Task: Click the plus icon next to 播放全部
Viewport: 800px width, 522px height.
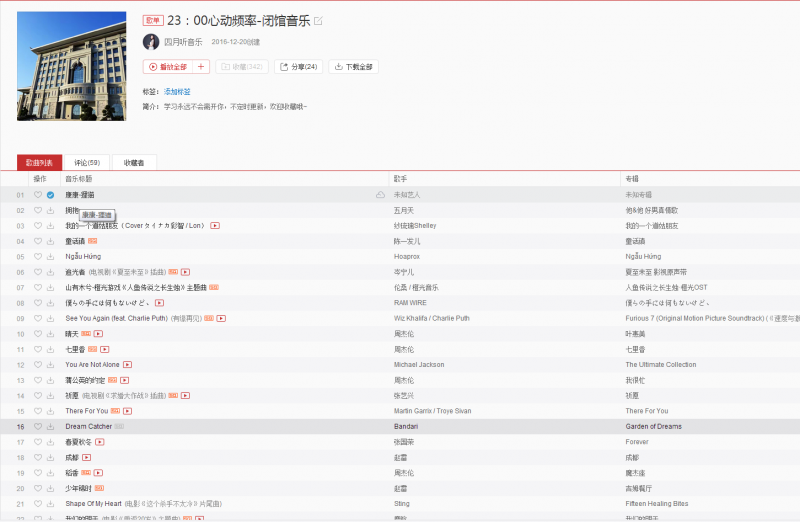Action: (201, 67)
